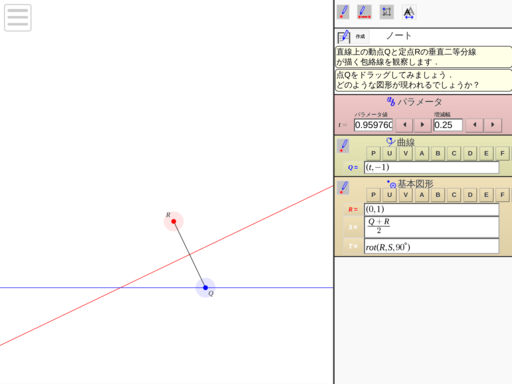Decrease the increment step with its left arrow
Viewport: 512px width, 384px height.
(475, 125)
